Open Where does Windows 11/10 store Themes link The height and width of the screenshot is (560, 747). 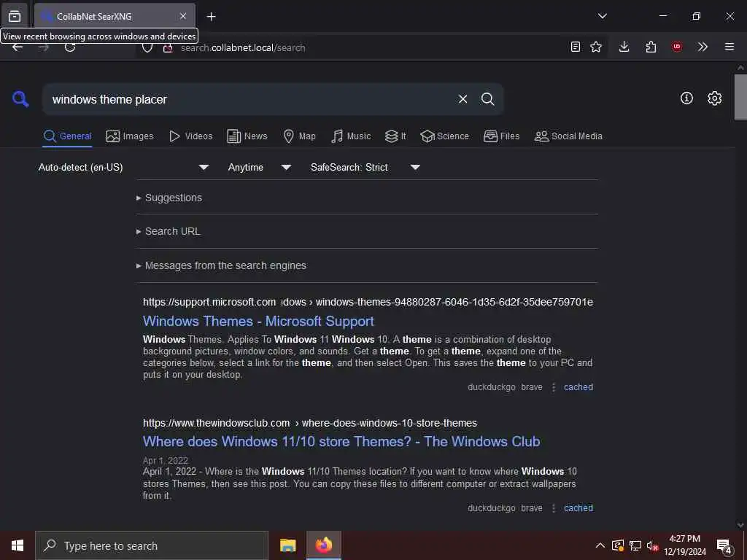click(341, 441)
